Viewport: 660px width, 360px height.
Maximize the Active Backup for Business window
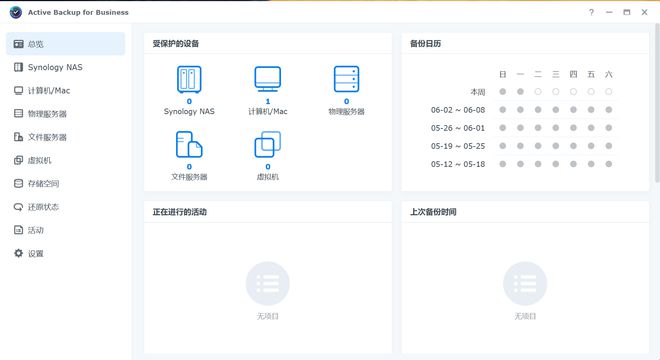pyautogui.click(x=627, y=12)
